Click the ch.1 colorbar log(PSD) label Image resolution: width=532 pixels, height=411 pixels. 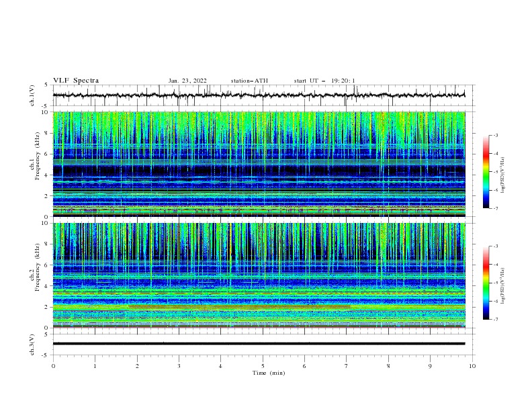(503, 175)
